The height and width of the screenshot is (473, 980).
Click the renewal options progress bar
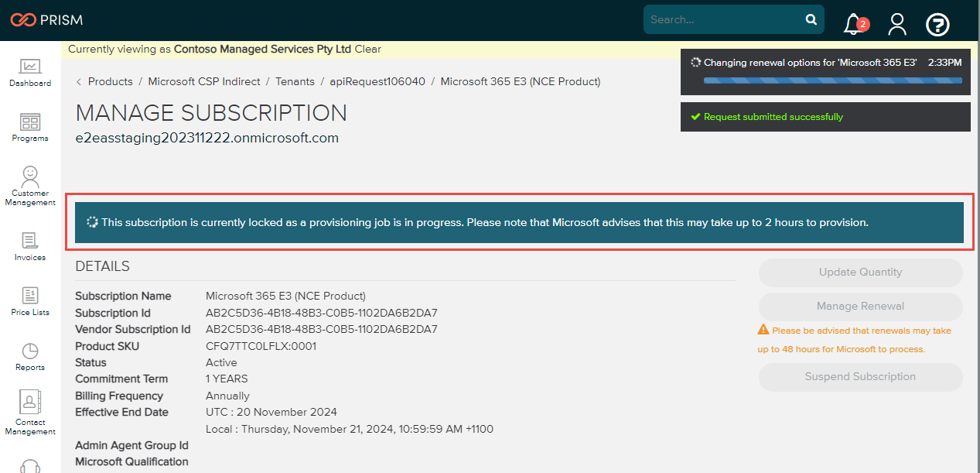pos(833,80)
